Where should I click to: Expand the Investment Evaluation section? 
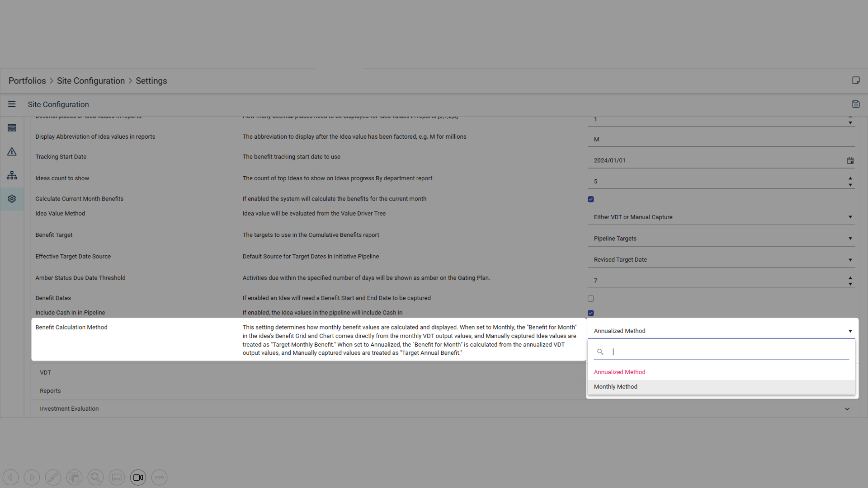click(x=847, y=409)
